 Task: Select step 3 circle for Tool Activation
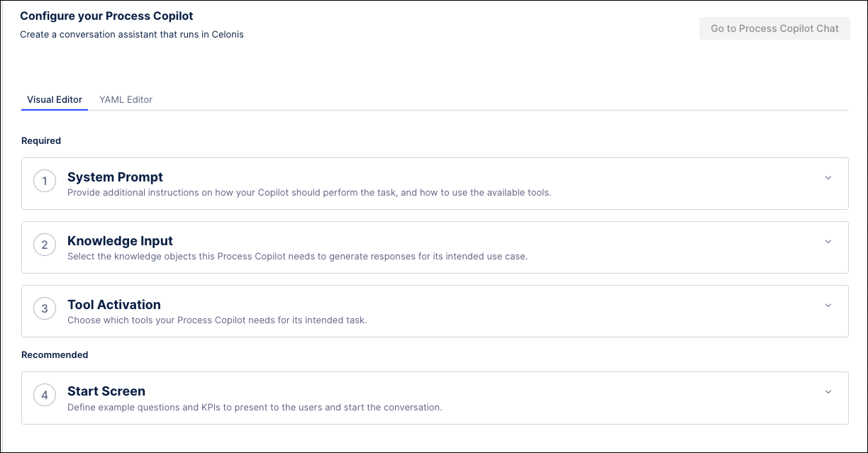45,309
